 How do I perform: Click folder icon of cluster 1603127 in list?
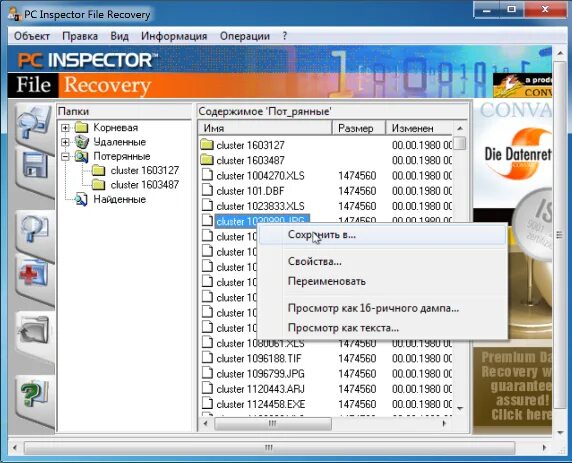(x=207, y=145)
